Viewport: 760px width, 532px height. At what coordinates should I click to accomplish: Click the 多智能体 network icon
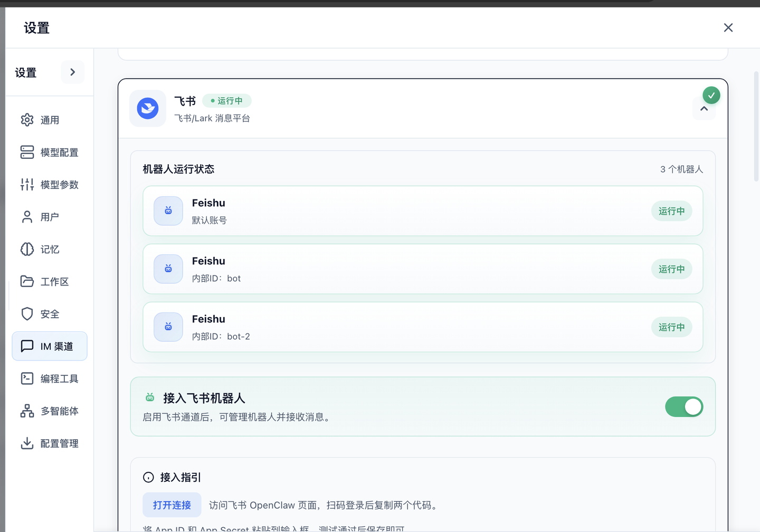pos(27,411)
